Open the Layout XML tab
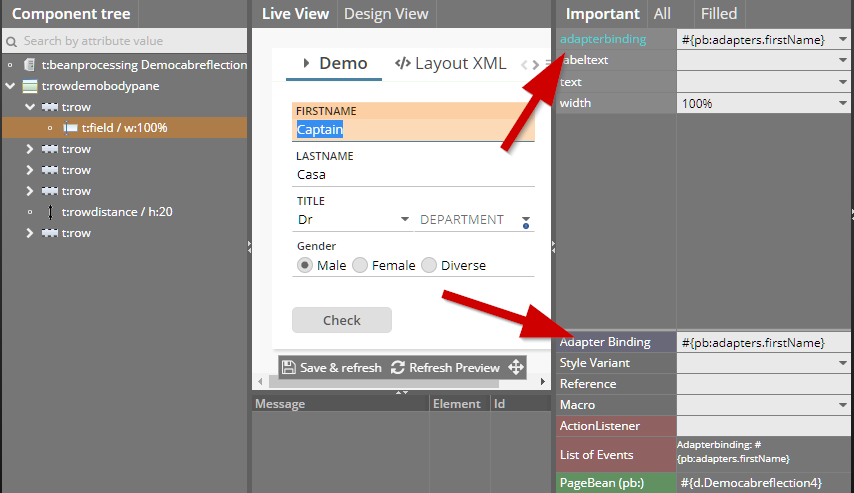Screen dimensions: 854x493 450,64
